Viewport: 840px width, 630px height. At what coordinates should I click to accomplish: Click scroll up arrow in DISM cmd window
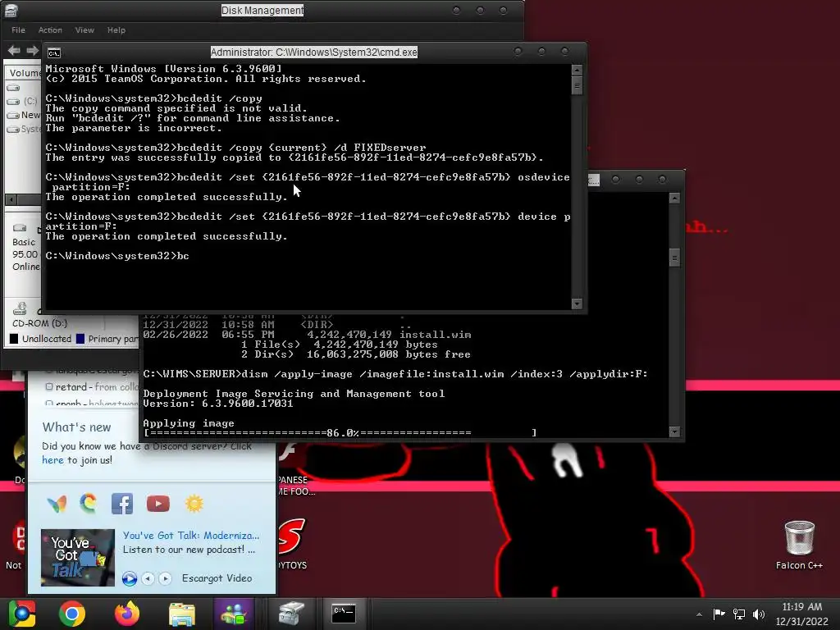tap(674, 199)
